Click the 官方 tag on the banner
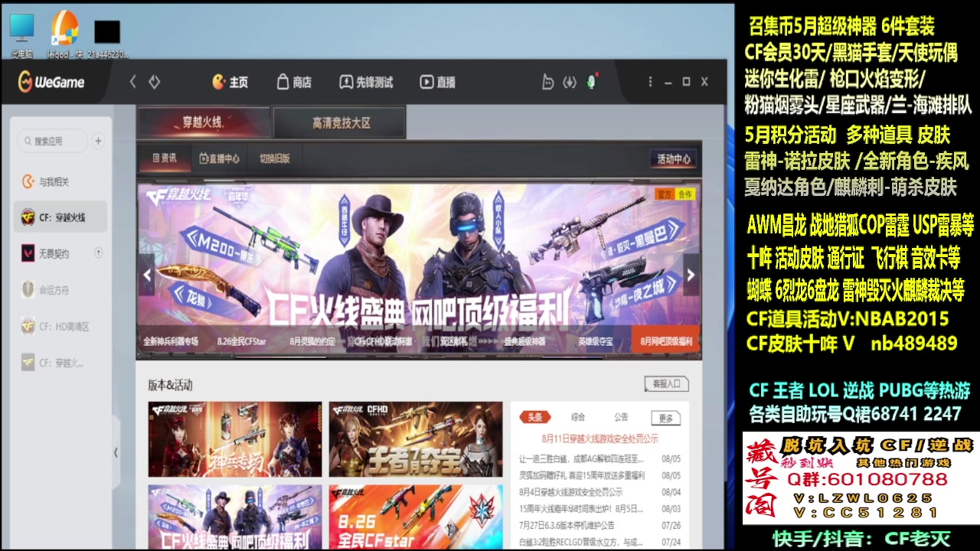This screenshot has width=980, height=551. tap(664, 194)
